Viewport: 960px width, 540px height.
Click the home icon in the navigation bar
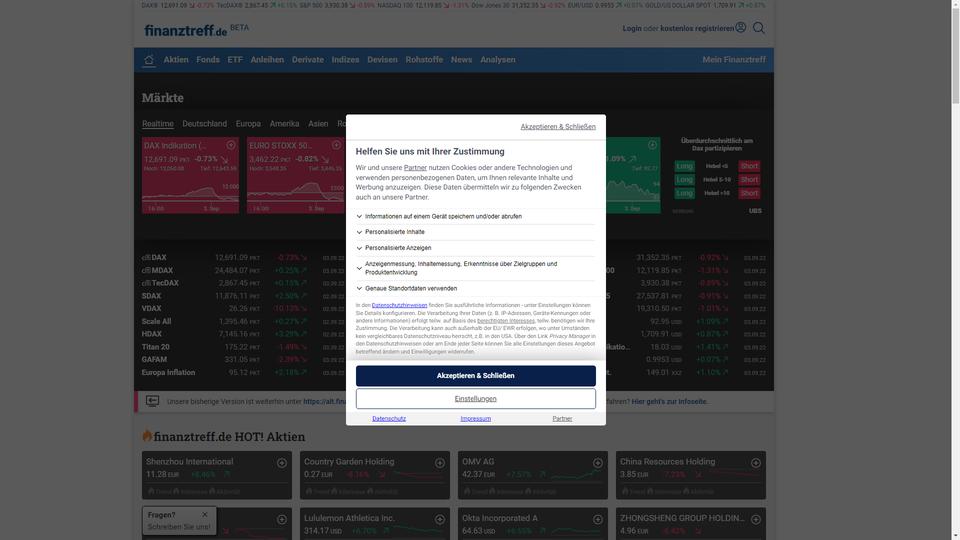point(149,60)
